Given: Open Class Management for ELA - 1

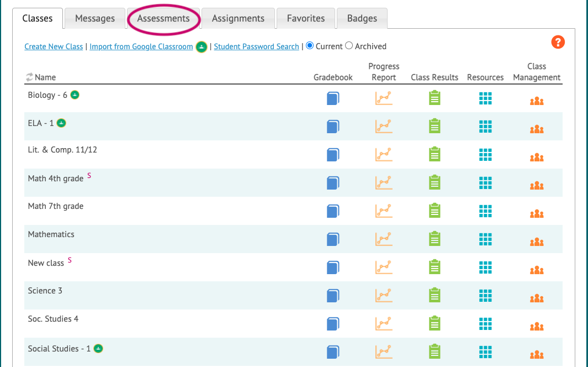Looking at the screenshot, I should [537, 129].
